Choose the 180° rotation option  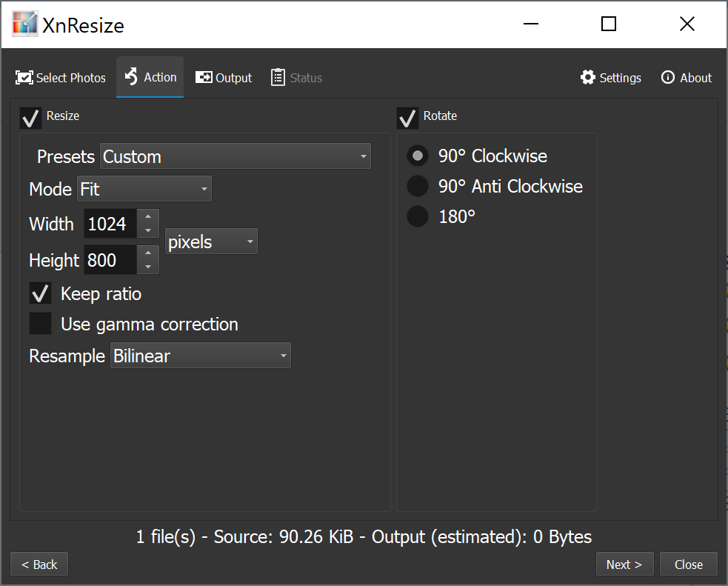coord(418,217)
